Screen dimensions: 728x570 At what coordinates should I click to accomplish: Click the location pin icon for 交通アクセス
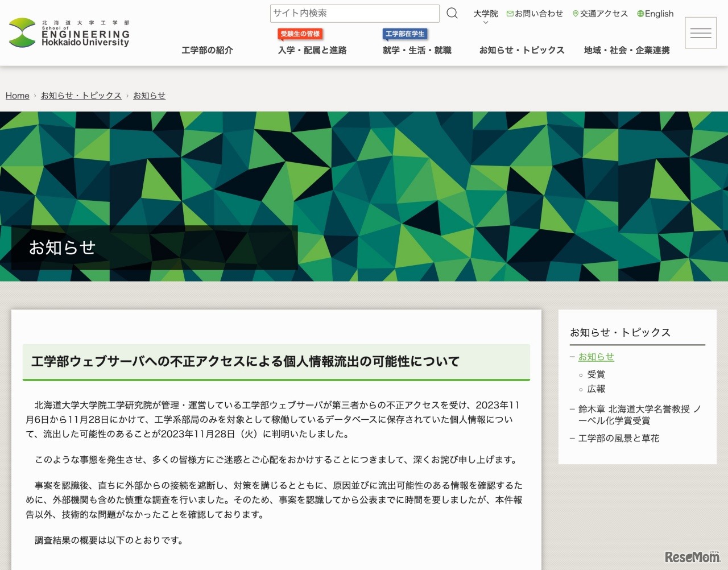[x=575, y=14]
